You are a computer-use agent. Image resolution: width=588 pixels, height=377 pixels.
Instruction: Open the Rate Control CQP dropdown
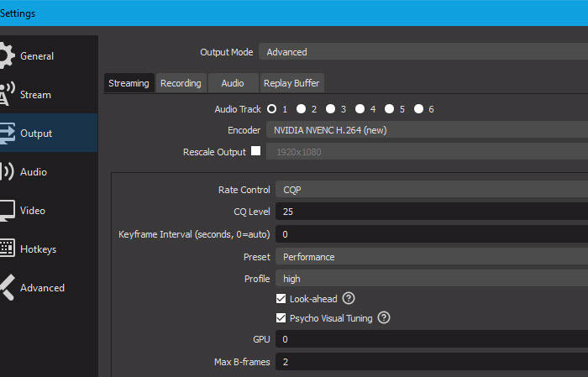coord(432,190)
